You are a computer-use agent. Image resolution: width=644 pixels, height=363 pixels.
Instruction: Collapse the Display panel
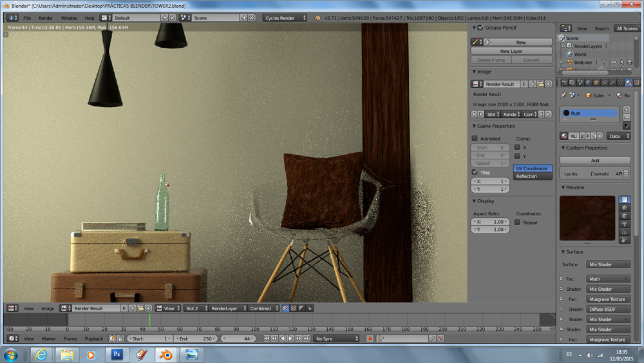tap(474, 201)
